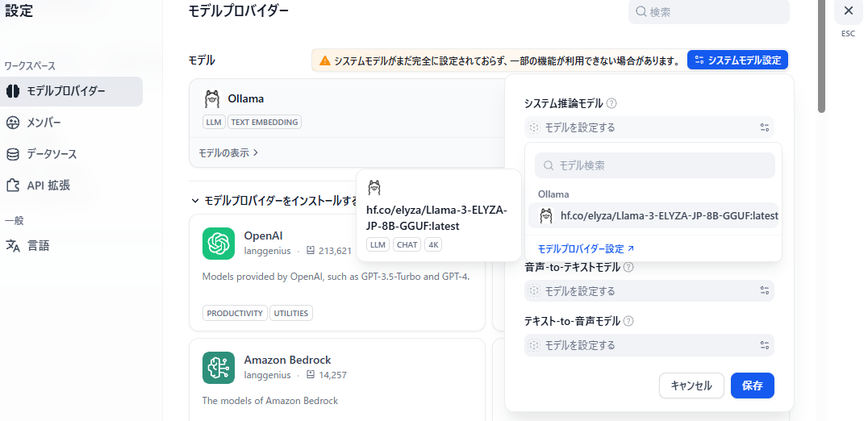Collapse the モデルプロバイダーをインストールする section
The width and height of the screenshot is (868, 421).
pos(275,200)
